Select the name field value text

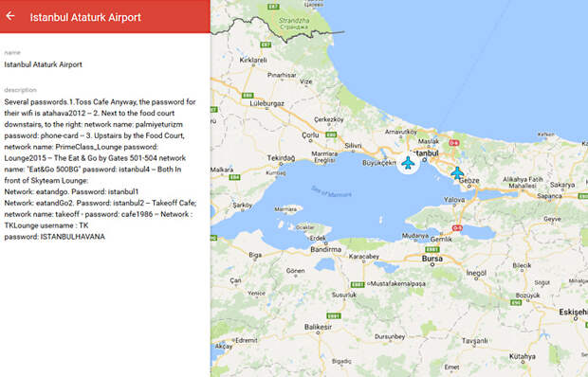click(x=43, y=64)
